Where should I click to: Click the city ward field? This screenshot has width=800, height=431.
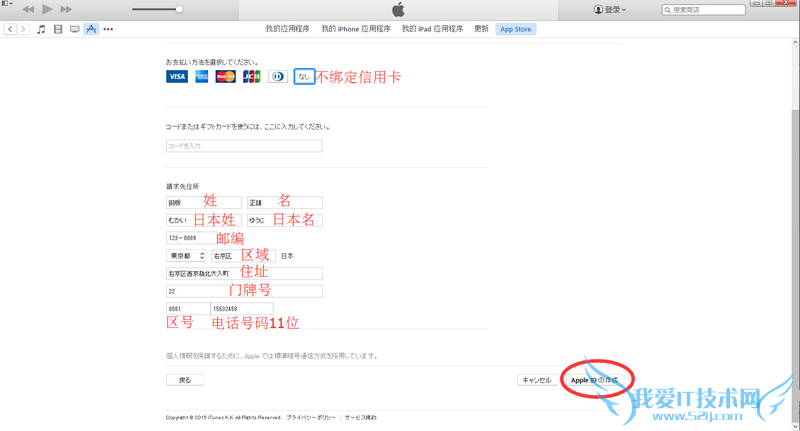(x=243, y=256)
